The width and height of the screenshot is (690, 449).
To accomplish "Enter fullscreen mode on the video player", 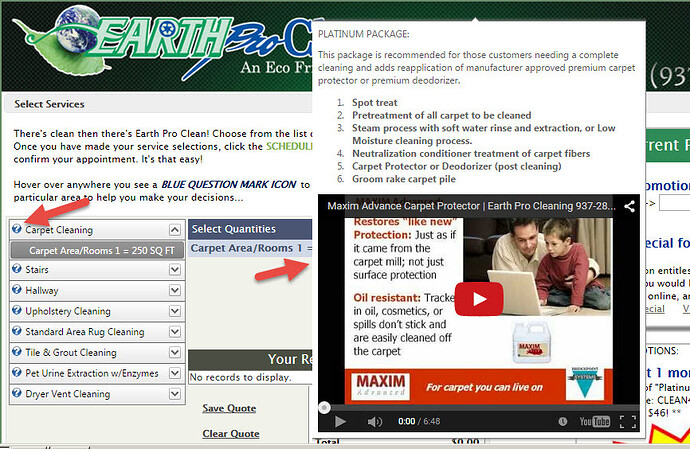I will (628, 422).
